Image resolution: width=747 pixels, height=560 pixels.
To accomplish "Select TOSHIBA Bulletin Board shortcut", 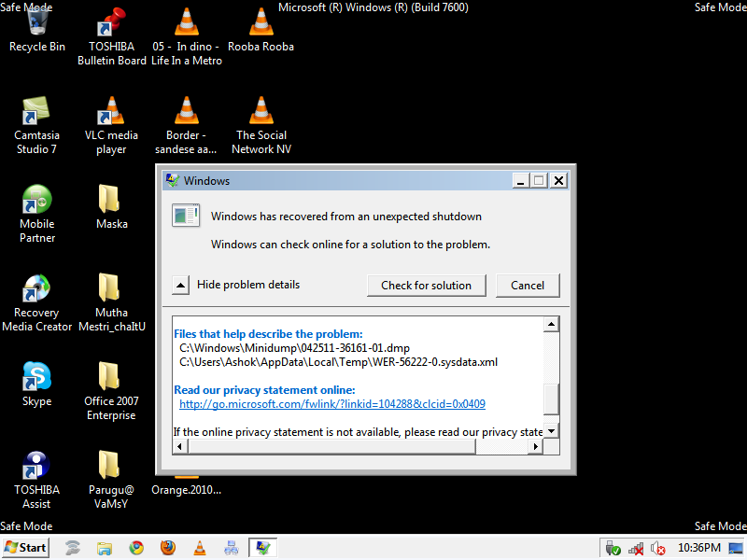I will tap(111, 35).
